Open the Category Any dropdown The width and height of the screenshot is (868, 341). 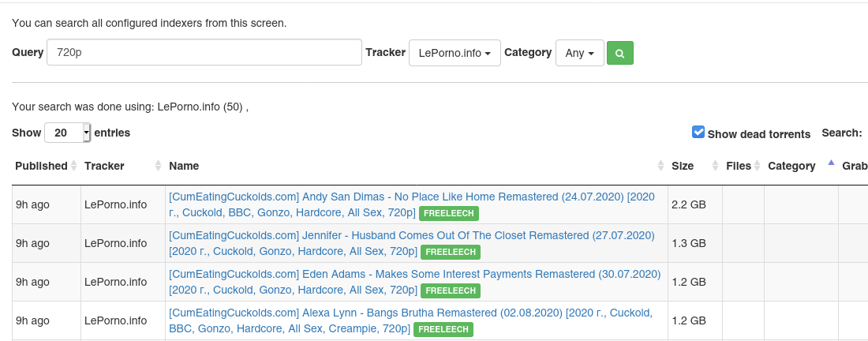pos(580,53)
